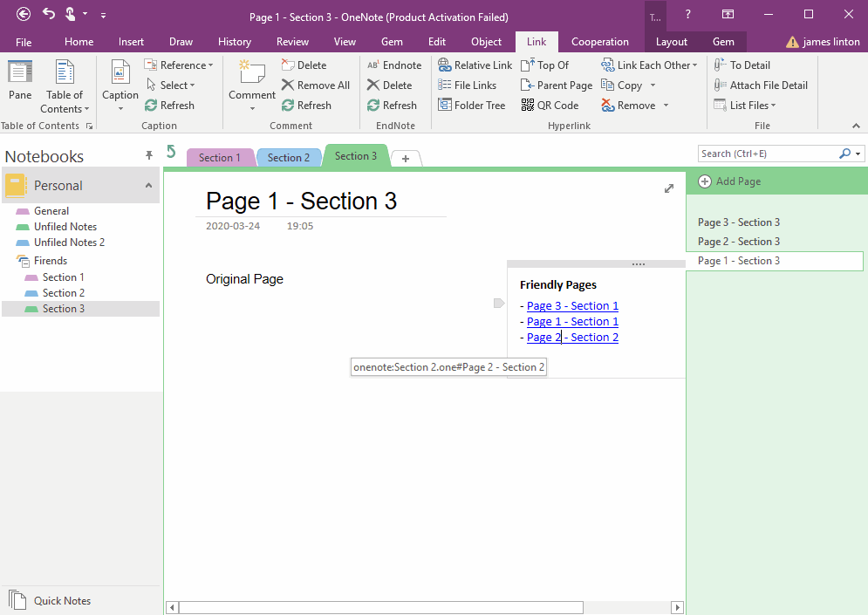Open the Remove dropdown arrow
The height and width of the screenshot is (615, 868).
coord(666,106)
